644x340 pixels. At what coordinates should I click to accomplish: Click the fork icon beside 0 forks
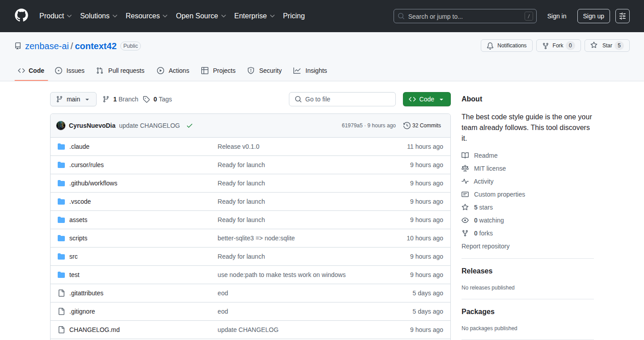[x=465, y=233]
